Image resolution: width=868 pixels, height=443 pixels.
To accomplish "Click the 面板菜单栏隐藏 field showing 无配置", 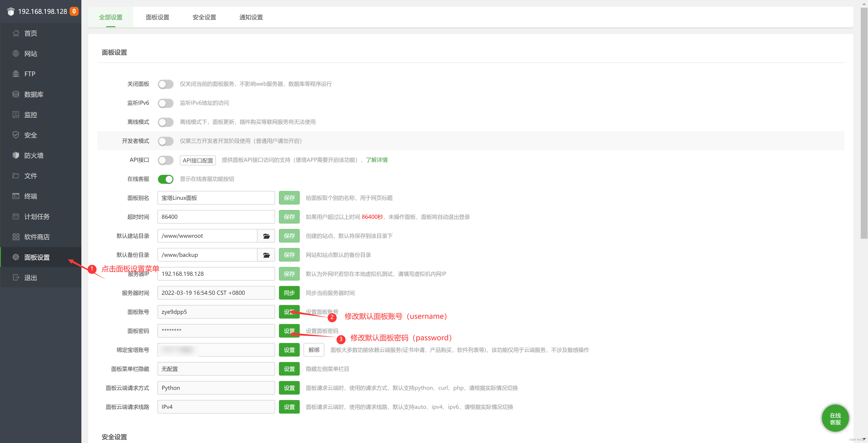I will tap(216, 369).
